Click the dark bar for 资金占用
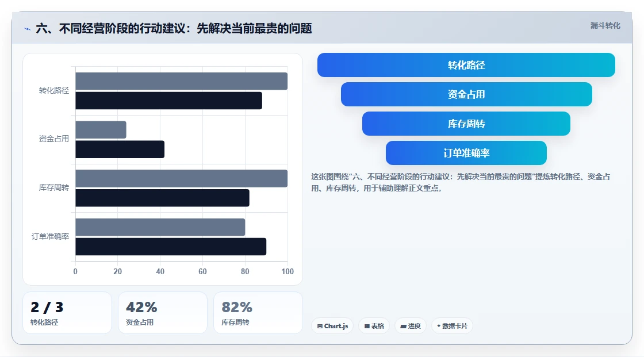The image size is (644, 357). coord(120,149)
